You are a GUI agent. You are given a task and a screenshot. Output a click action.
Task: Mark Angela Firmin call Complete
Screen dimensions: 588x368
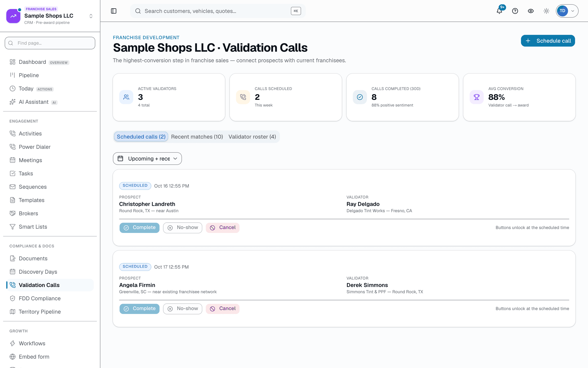[x=139, y=309]
